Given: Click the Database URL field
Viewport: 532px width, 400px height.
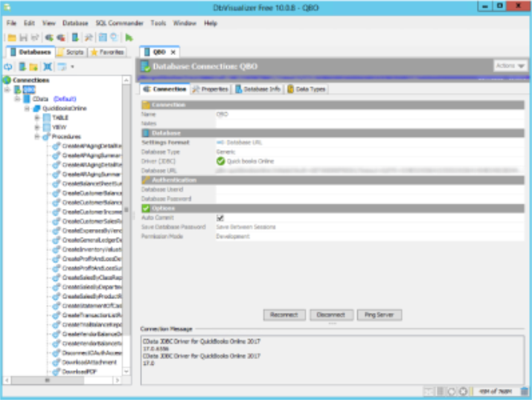Looking at the screenshot, I should tap(370, 170).
